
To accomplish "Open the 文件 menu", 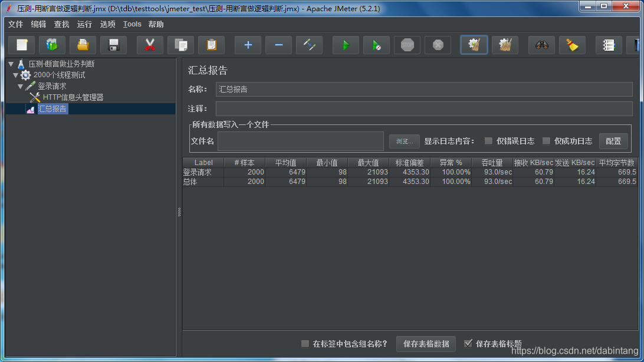I will pos(15,24).
